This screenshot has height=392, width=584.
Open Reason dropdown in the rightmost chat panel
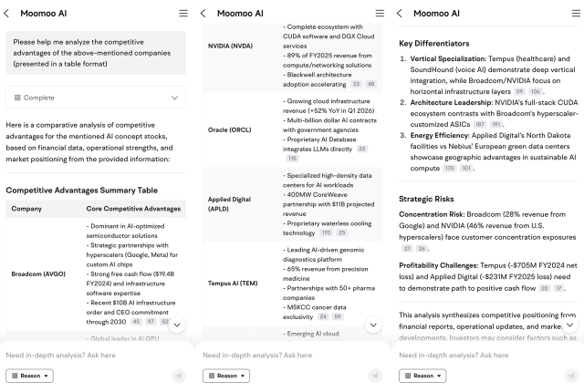tap(423, 375)
